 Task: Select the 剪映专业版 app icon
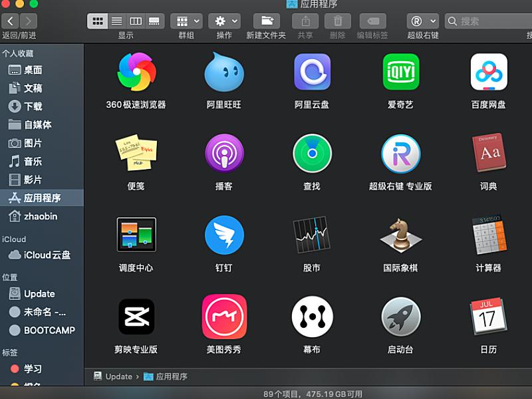[x=136, y=317]
